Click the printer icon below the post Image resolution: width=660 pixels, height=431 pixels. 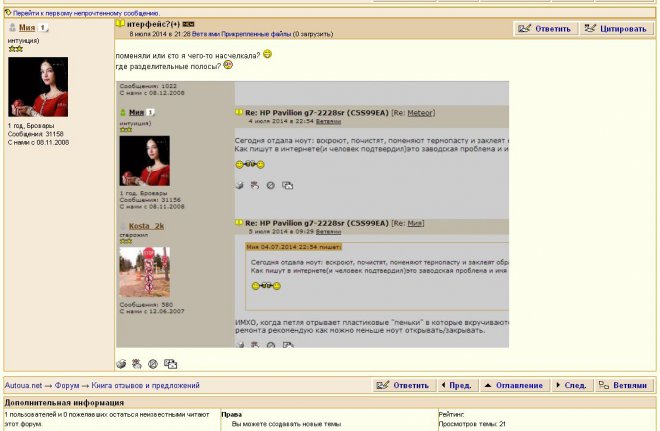pyautogui.click(x=122, y=363)
